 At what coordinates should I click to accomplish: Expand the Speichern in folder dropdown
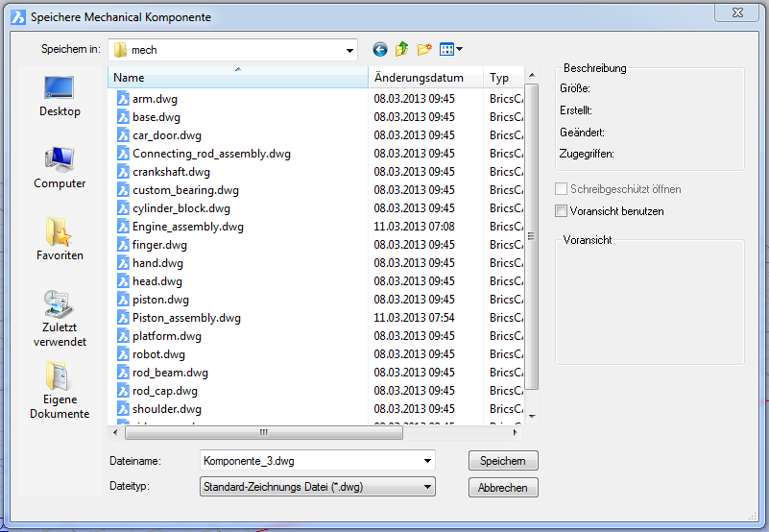click(348, 50)
